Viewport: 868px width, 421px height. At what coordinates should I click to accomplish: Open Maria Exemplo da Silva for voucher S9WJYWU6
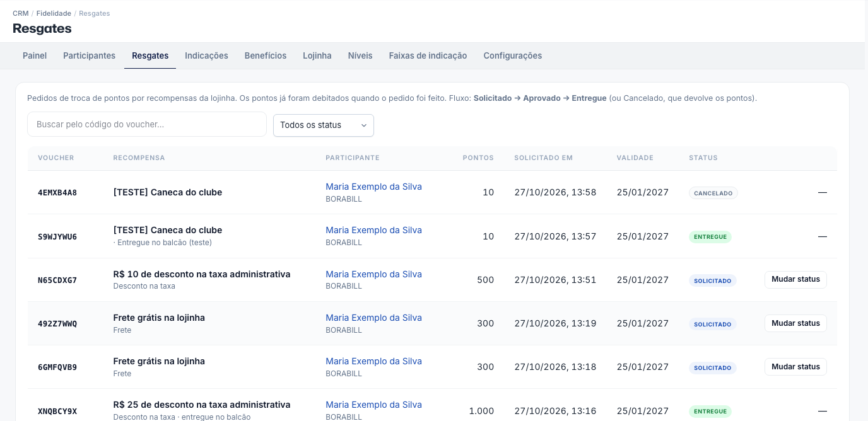pos(373,230)
